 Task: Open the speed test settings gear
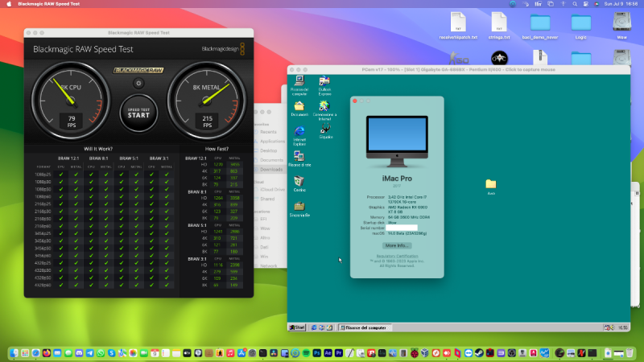(x=138, y=81)
